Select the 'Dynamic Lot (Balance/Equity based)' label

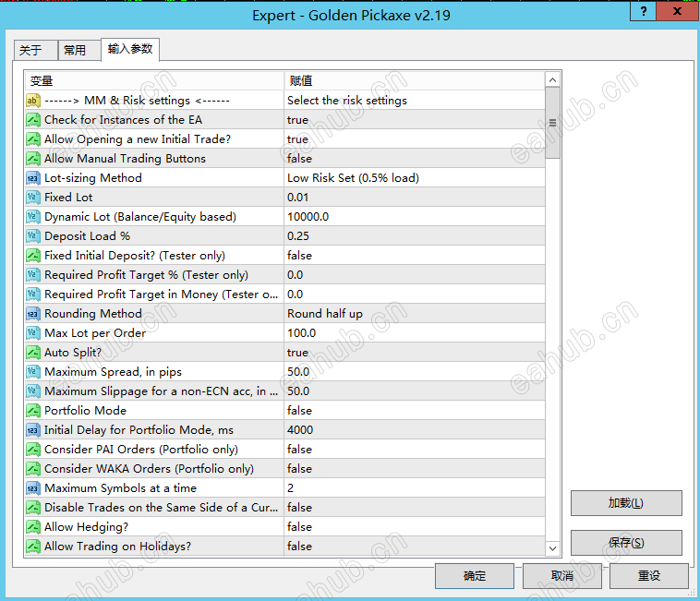[140, 217]
